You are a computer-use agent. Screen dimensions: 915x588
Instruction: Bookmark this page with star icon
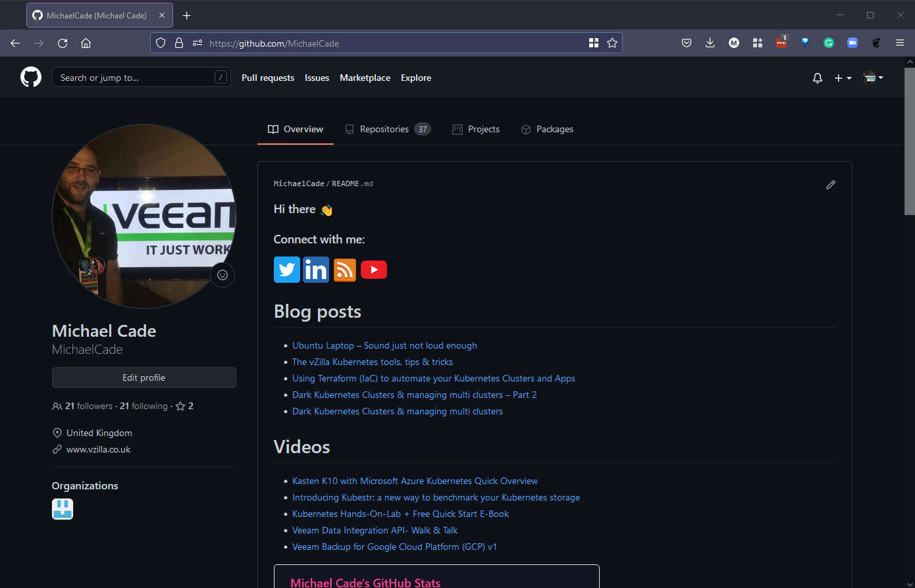(x=612, y=43)
